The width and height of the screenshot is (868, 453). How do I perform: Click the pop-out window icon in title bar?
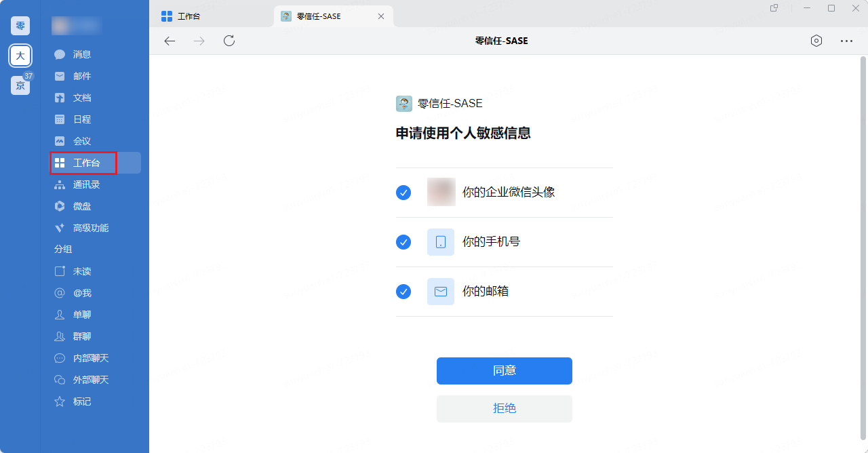tap(774, 8)
